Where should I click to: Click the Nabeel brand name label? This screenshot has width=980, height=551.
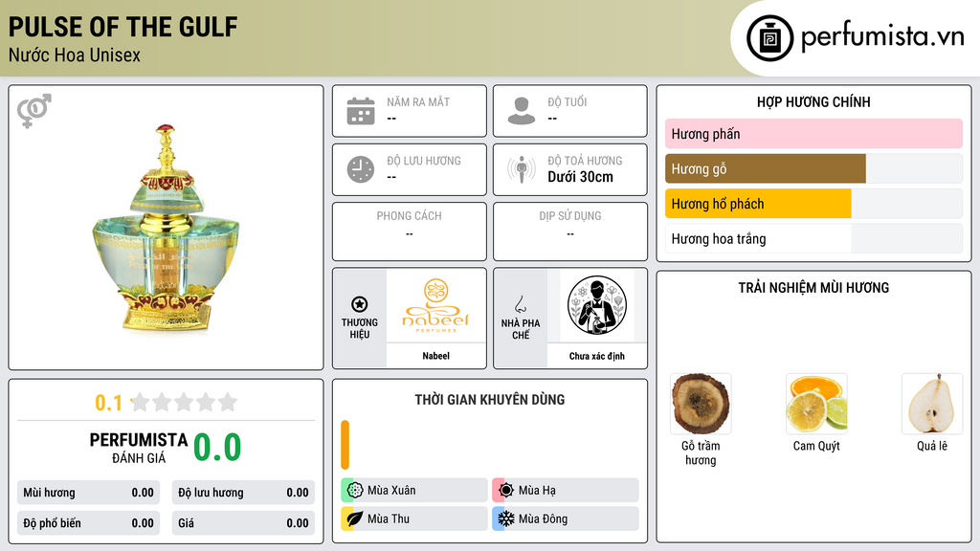435,356
